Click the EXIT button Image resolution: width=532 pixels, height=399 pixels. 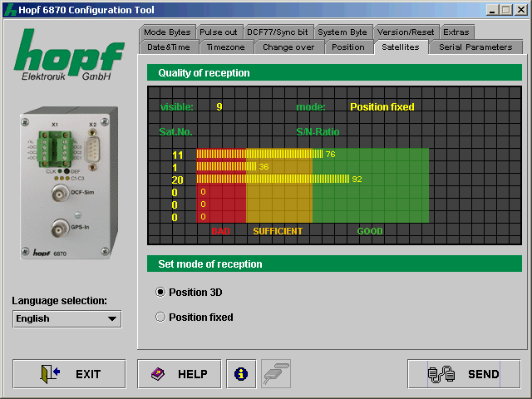click(x=69, y=374)
